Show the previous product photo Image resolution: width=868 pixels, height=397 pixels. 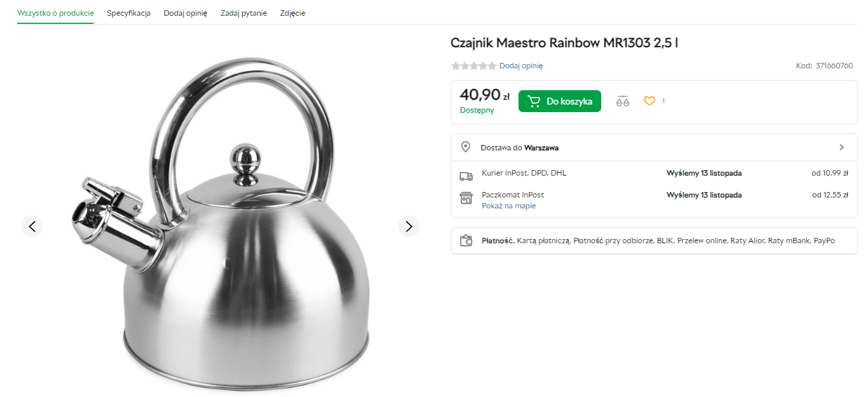(32, 226)
